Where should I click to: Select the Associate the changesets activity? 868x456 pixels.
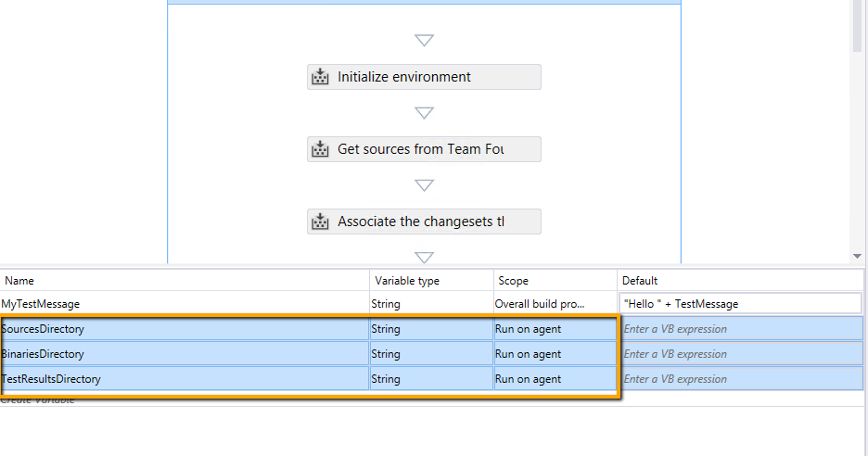[424, 222]
